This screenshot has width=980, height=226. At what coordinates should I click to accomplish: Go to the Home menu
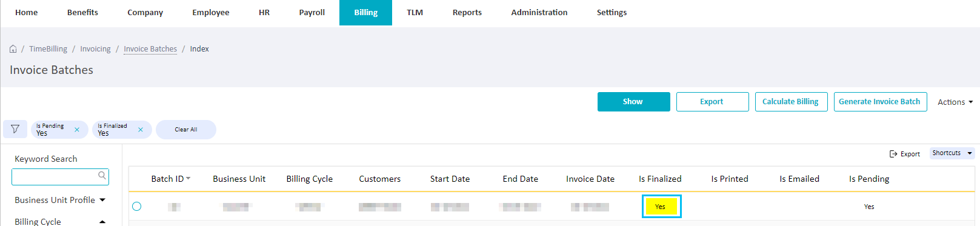coord(27,13)
